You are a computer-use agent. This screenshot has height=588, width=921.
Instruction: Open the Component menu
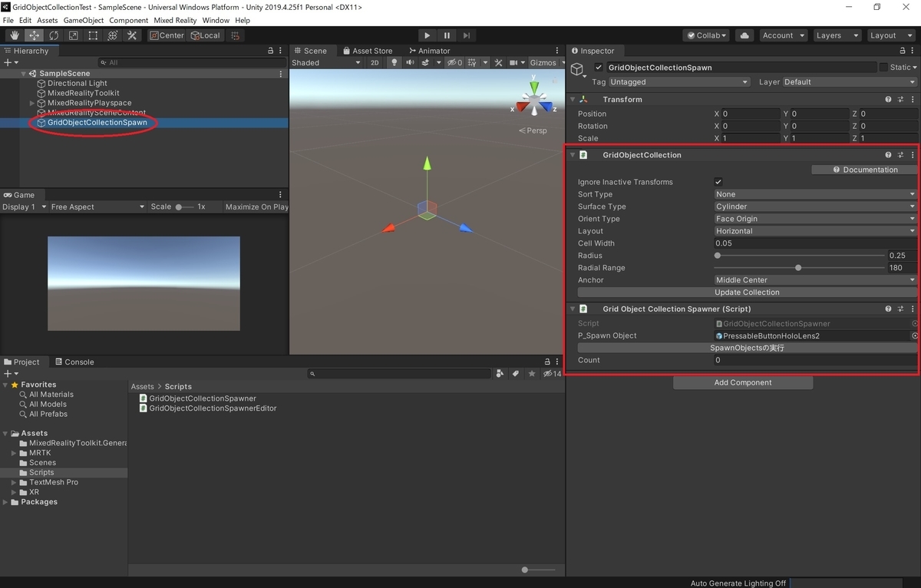tap(129, 20)
